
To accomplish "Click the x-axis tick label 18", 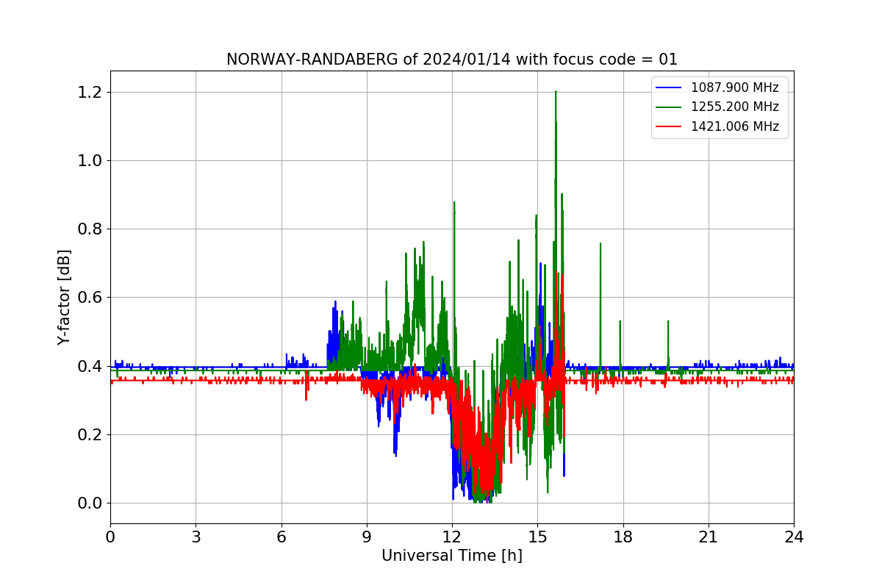I will click(623, 537).
